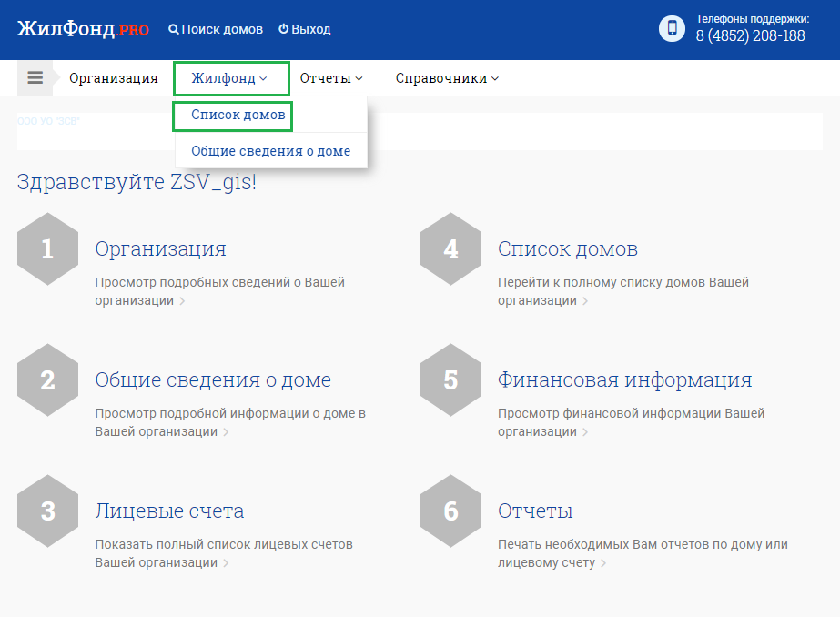The width and height of the screenshot is (840, 617).
Task: Click hexagon number 2 icon
Action: click(x=47, y=380)
